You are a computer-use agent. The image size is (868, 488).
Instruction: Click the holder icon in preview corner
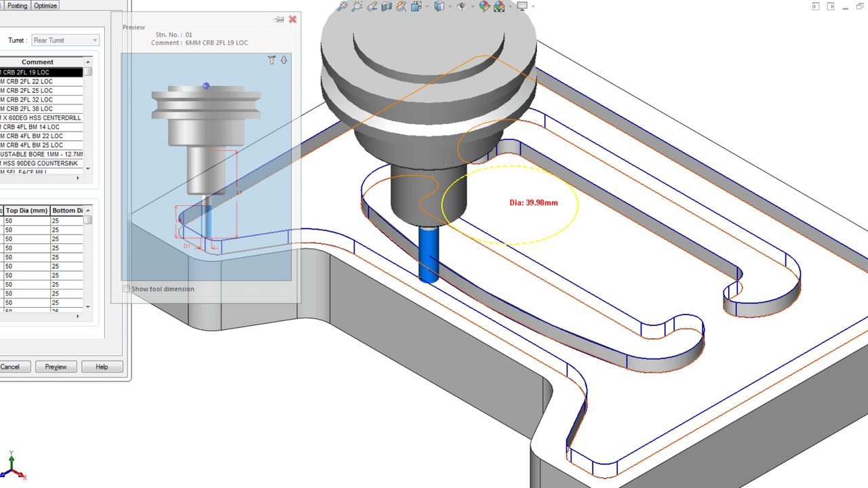pos(283,60)
